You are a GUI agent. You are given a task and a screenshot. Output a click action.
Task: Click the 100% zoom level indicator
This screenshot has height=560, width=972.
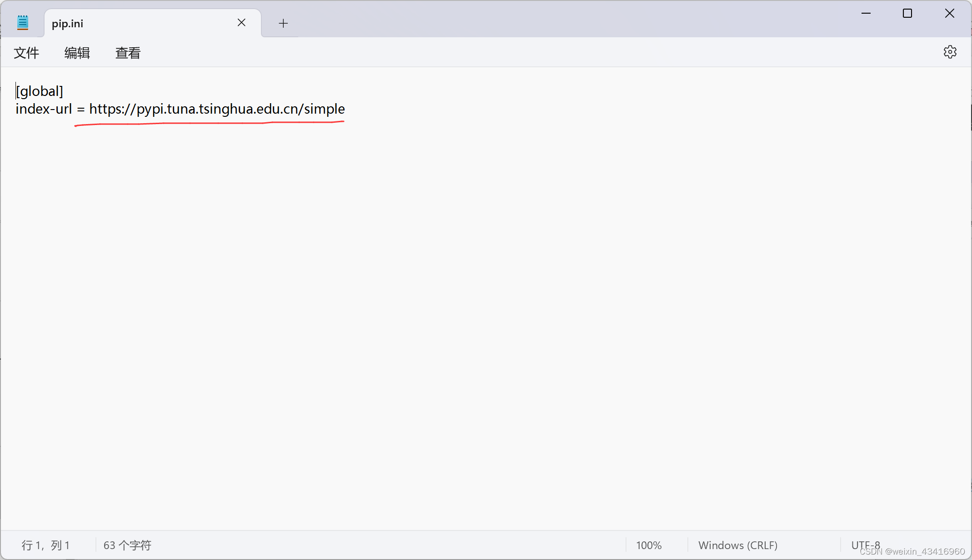pyautogui.click(x=649, y=545)
